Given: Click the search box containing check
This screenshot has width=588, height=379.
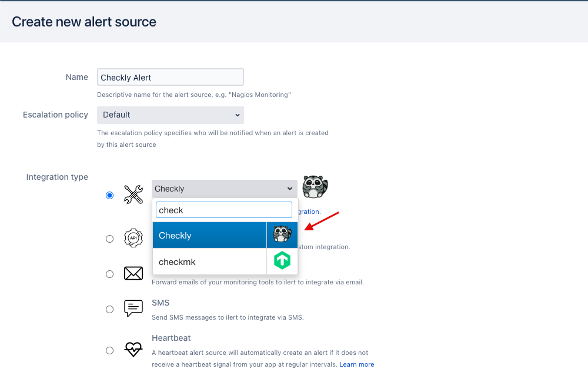Looking at the screenshot, I should click(x=223, y=210).
